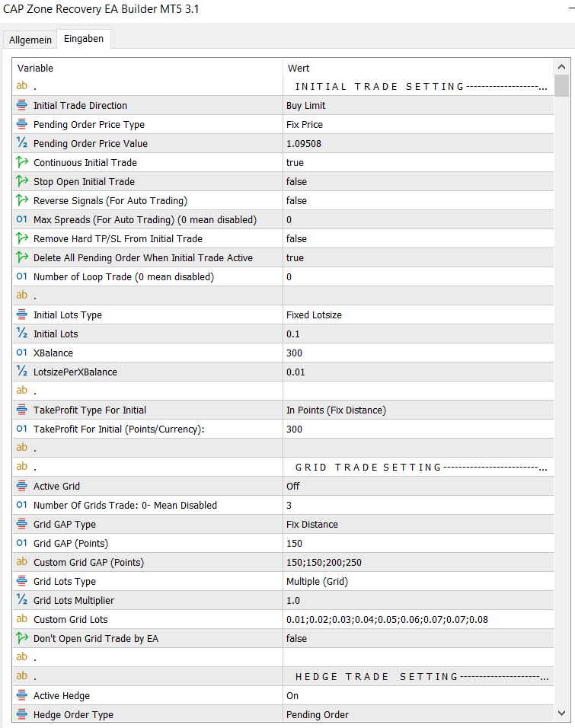Click enum icon beside Initial Trade Direction
This screenshot has width=575, height=728.
22,105
